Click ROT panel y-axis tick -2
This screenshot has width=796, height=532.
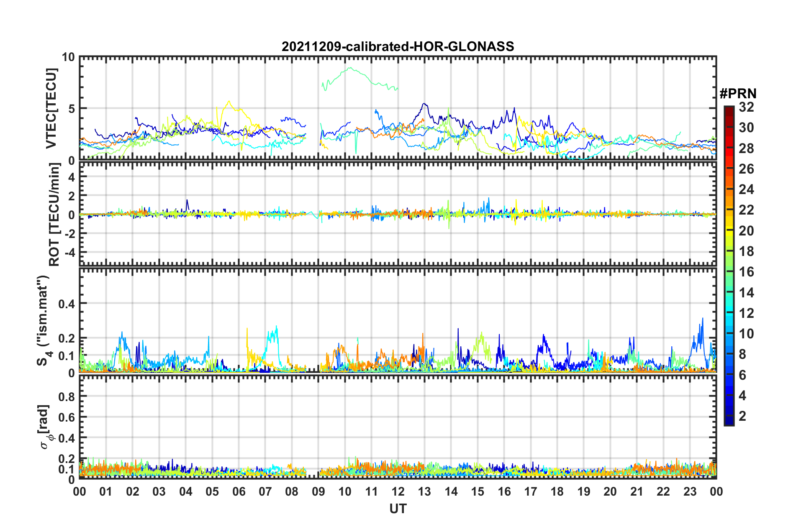pyautogui.click(x=69, y=234)
